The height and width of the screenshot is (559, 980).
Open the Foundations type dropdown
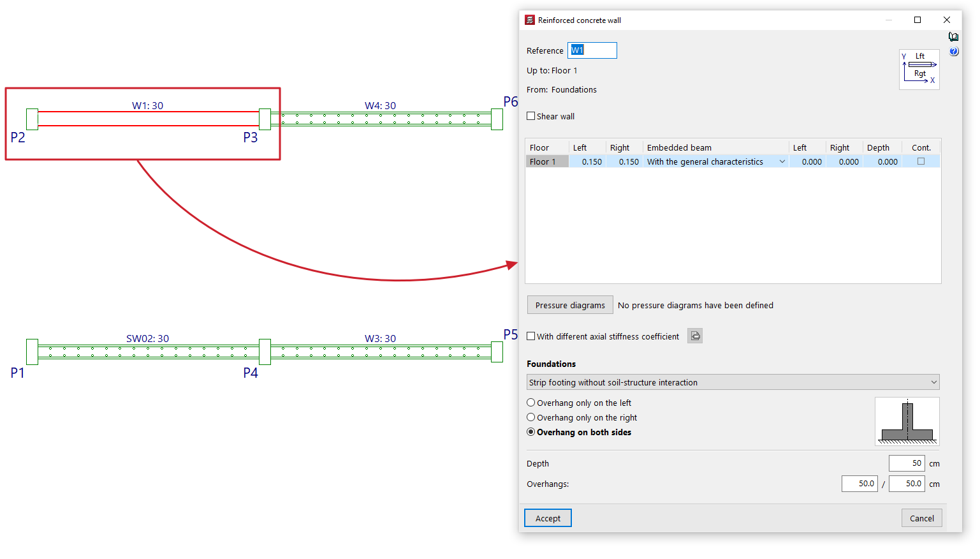coord(733,382)
